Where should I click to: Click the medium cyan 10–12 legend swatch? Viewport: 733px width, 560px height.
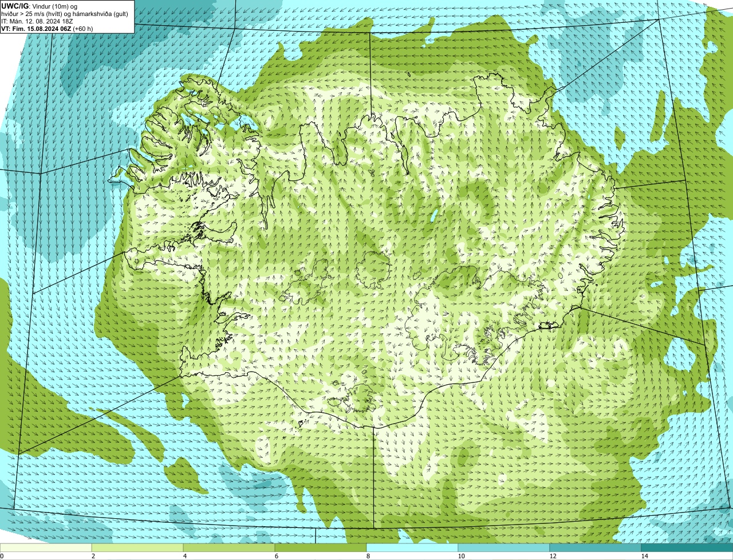[x=504, y=547]
